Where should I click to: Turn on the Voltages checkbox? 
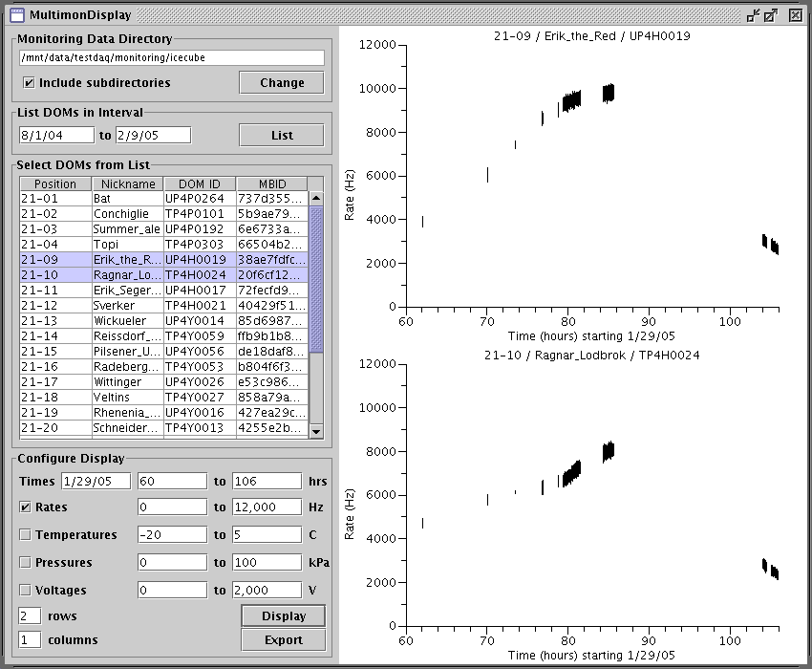coord(26,591)
